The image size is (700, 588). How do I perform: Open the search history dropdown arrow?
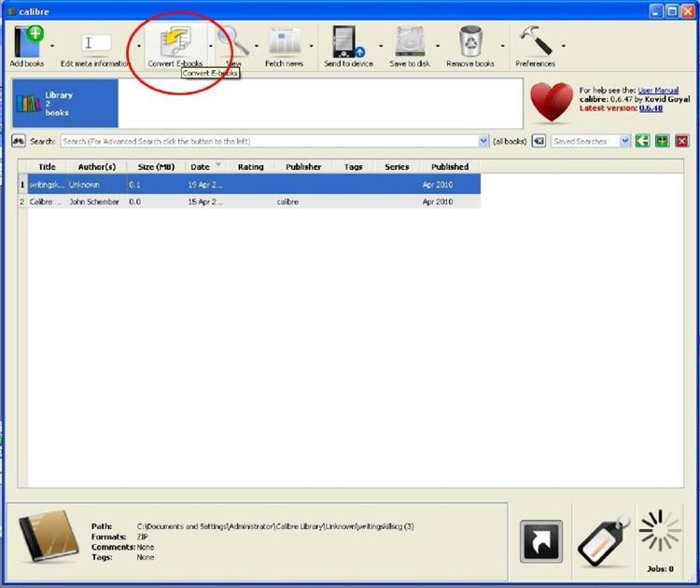[x=483, y=141]
